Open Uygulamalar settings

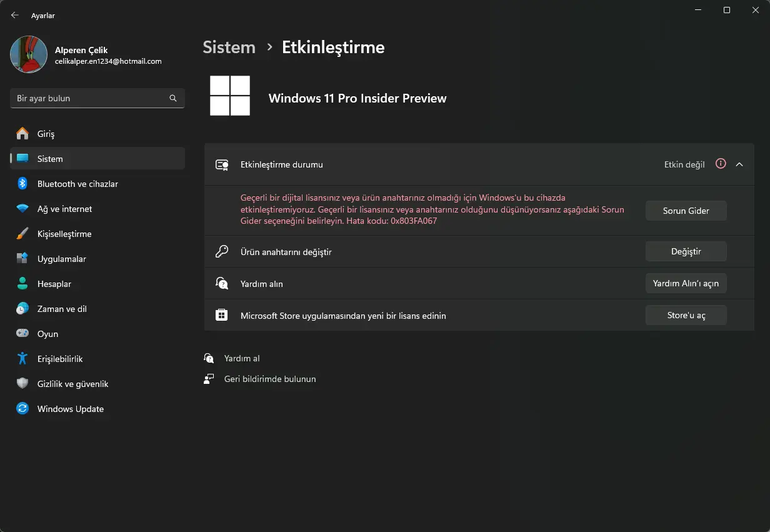tap(97, 259)
